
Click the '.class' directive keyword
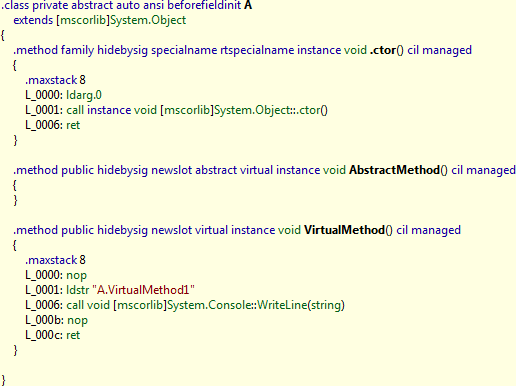coord(15,5)
